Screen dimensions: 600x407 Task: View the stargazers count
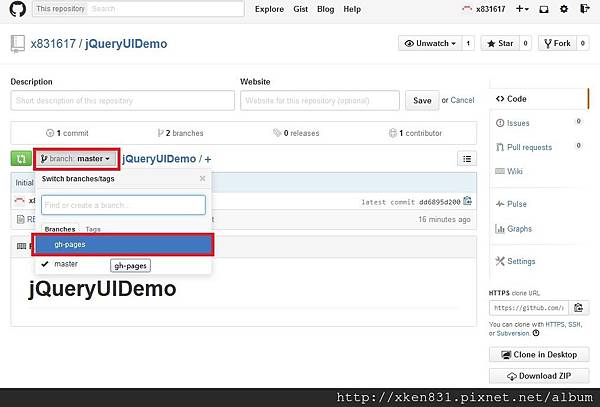click(x=525, y=43)
